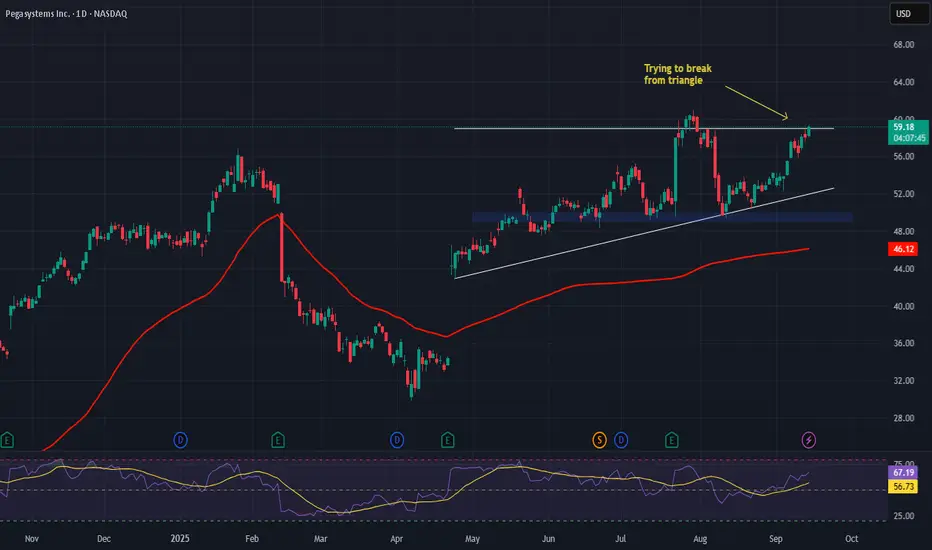Open the USD currency selector
Viewport: 932px width, 550px height.
pos(909,14)
